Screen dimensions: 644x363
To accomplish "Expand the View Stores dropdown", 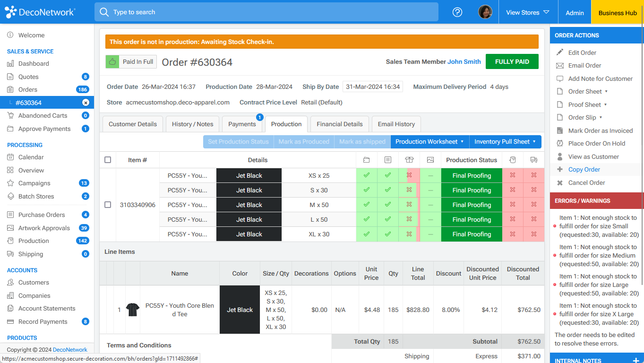I will (x=528, y=13).
